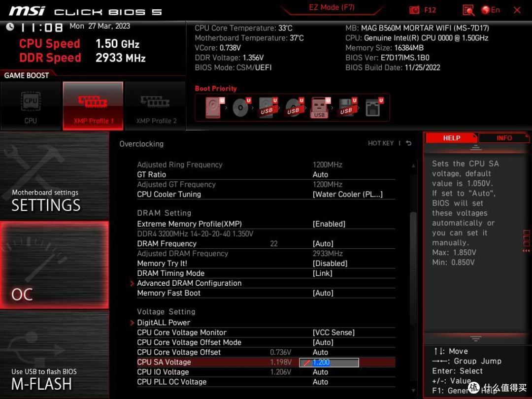Click scroll down arrow of settings list
Screen dimensions: 532x399
[x=413, y=391]
